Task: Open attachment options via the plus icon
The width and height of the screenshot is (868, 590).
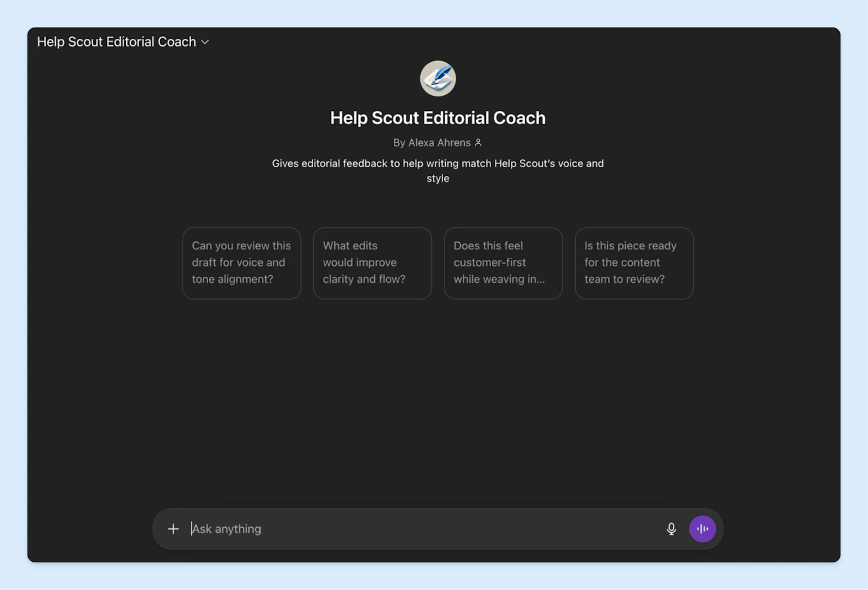Action: coord(173,528)
